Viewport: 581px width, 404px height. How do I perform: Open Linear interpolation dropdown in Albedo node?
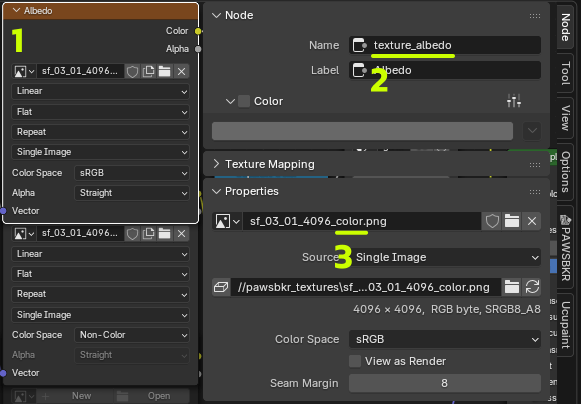(100, 91)
